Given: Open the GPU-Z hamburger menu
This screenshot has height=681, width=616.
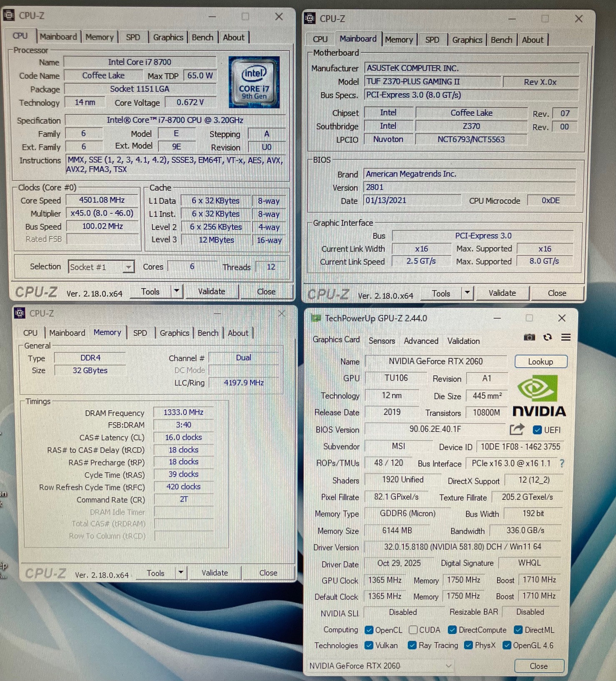Looking at the screenshot, I should (566, 337).
